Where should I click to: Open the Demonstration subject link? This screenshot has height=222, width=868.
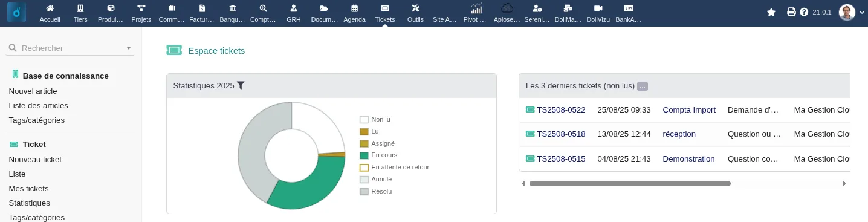tap(688, 158)
